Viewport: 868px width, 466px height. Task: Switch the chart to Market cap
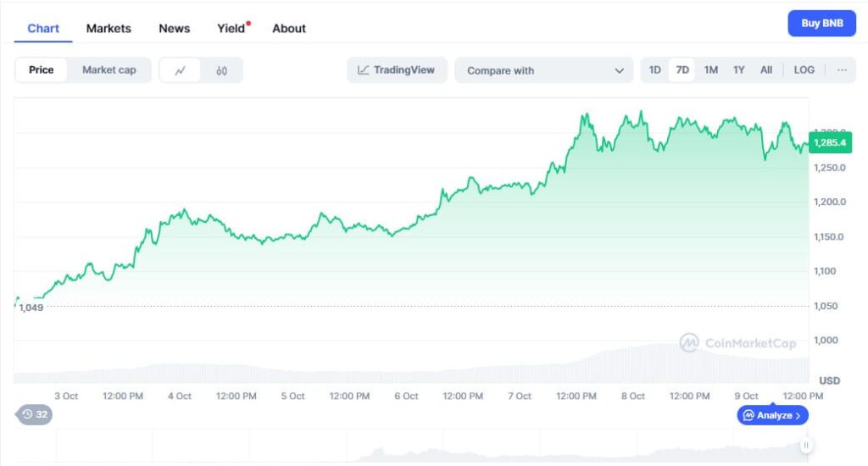(108, 70)
